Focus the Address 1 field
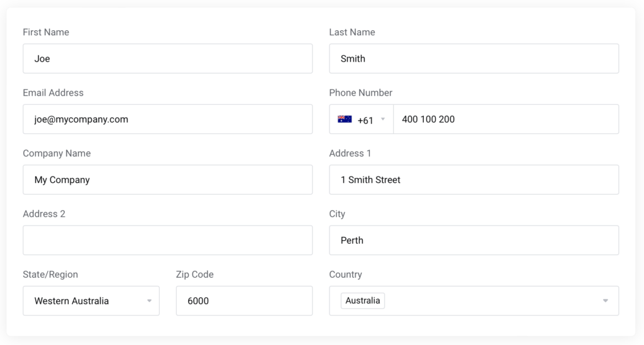The width and height of the screenshot is (644, 345). [474, 180]
